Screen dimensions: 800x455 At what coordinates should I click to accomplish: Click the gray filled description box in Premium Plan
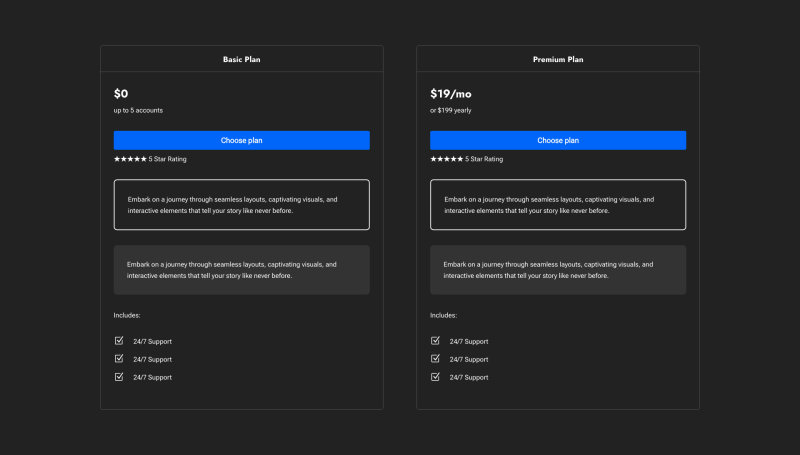558,270
